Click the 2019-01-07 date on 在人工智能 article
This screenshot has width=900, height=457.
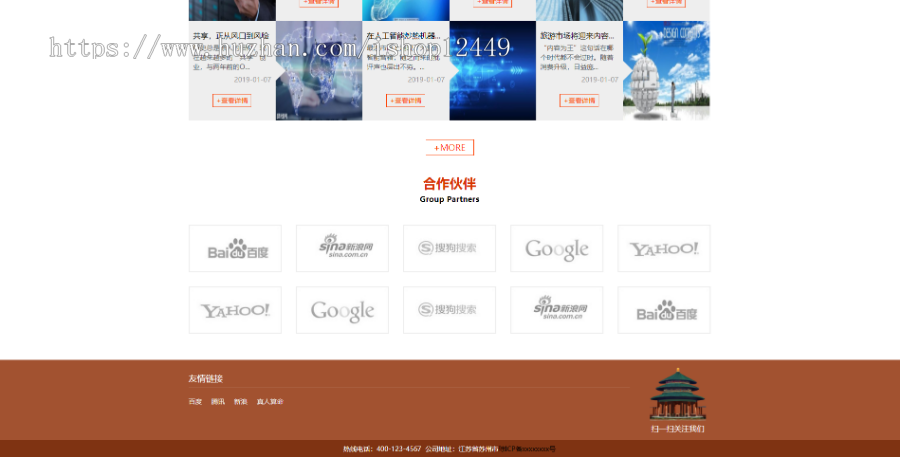coord(426,79)
